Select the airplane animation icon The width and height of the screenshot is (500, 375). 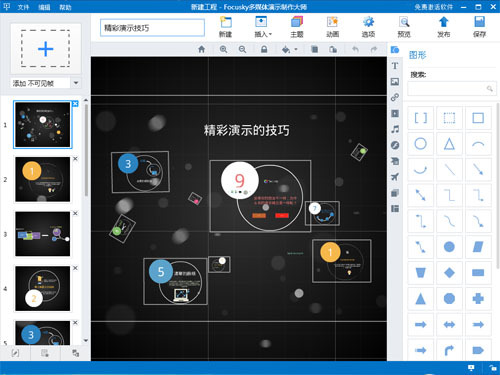click(395, 177)
